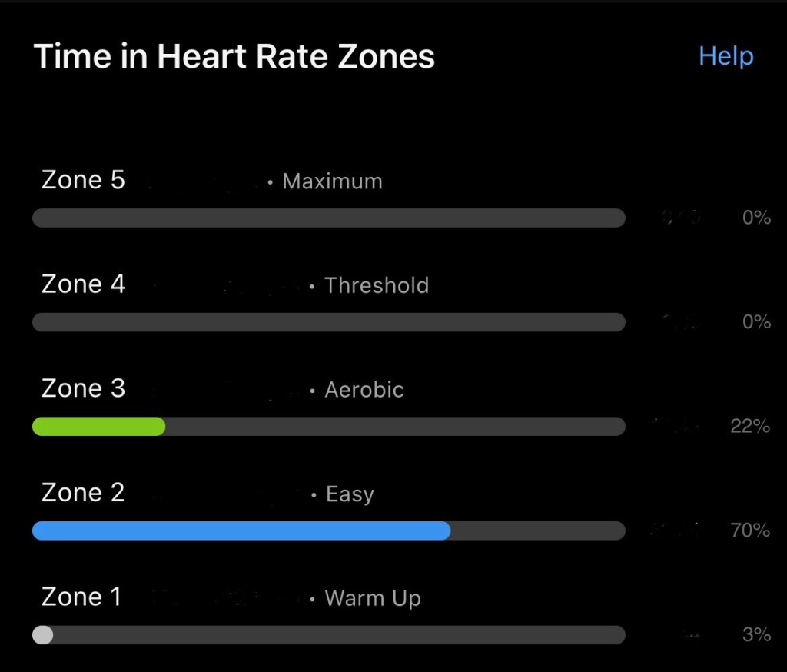Select the Zone 5 label
787x672 pixels.
point(83,180)
